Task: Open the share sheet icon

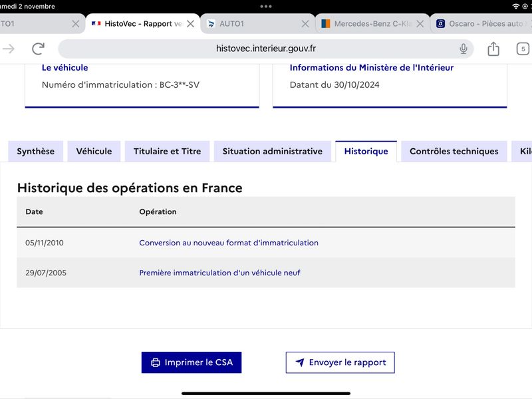Action: [x=493, y=49]
